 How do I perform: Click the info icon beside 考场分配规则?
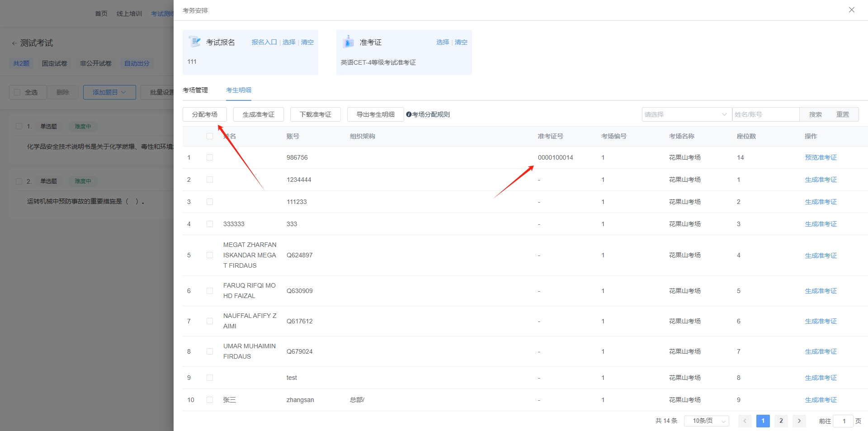tap(409, 114)
